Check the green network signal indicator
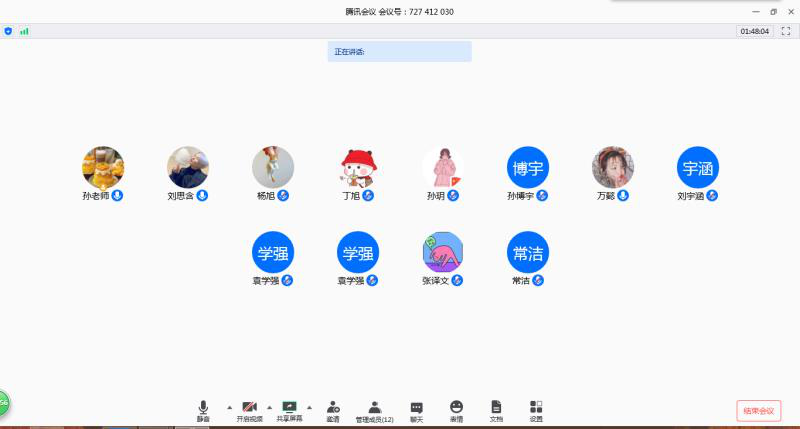The height and width of the screenshot is (429, 800). click(24, 31)
